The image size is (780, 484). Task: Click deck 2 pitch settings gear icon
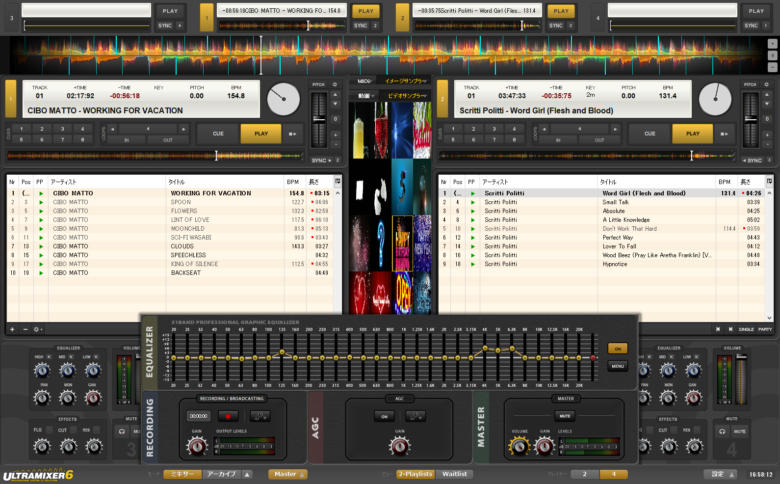click(767, 85)
